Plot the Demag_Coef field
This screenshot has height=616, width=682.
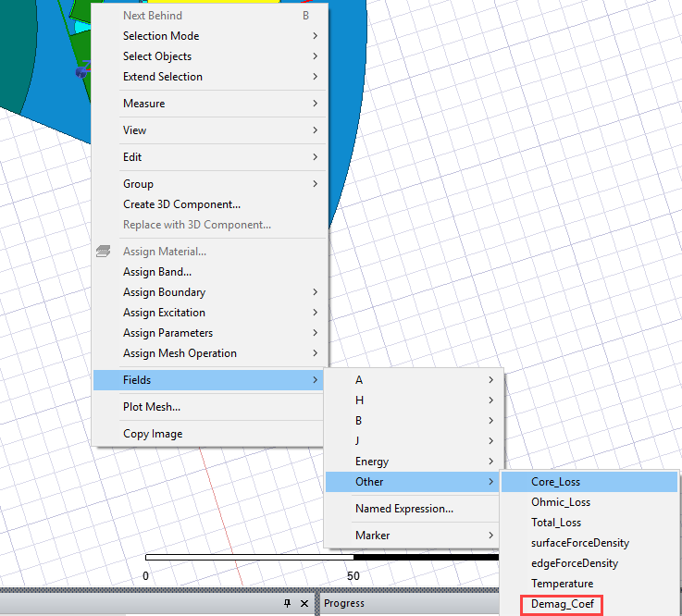(589, 604)
